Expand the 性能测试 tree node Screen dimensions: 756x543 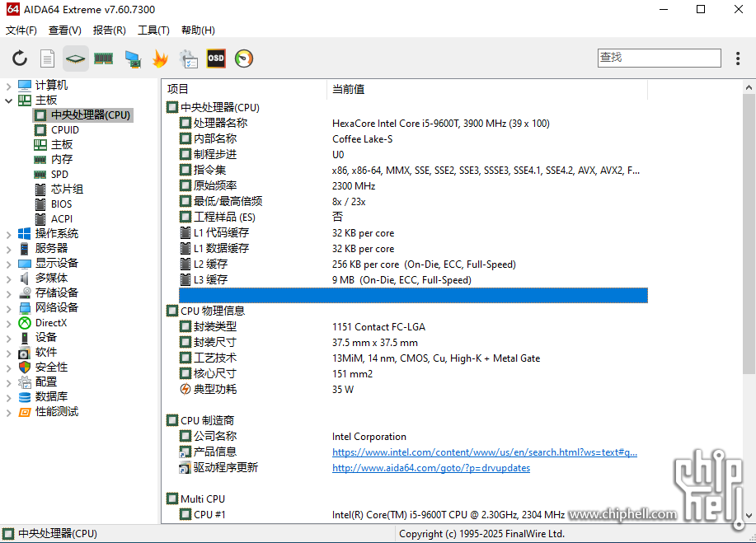pos(9,413)
